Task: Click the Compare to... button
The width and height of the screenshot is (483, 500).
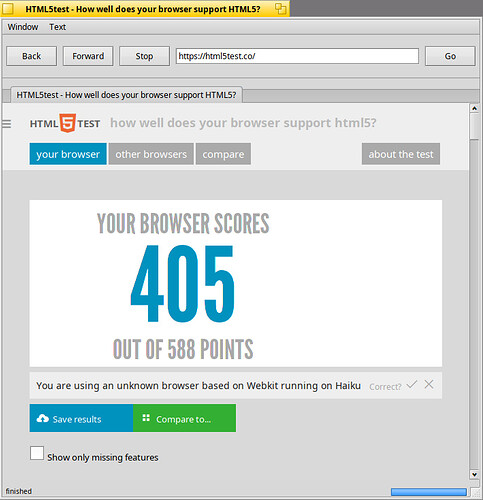Action: pos(184,418)
